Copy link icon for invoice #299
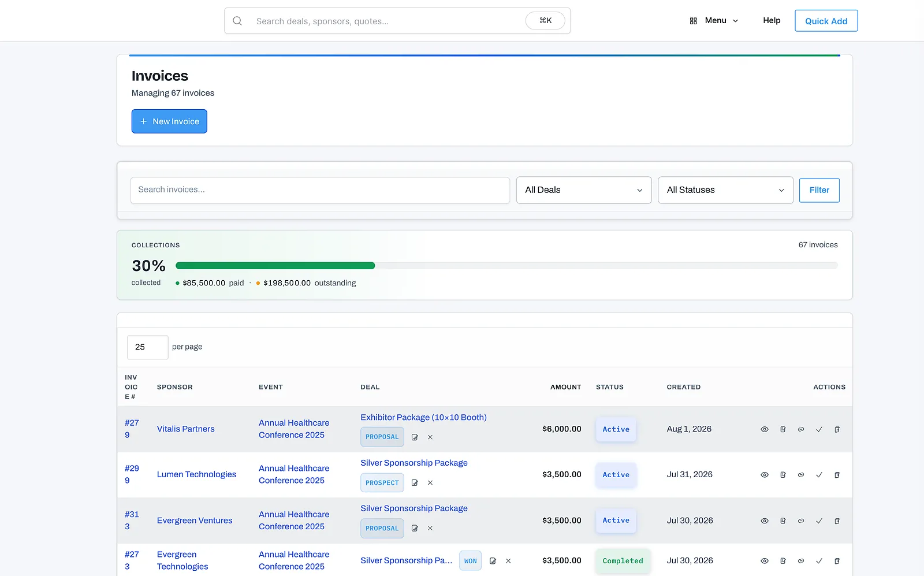The width and height of the screenshot is (924, 576). tap(801, 475)
